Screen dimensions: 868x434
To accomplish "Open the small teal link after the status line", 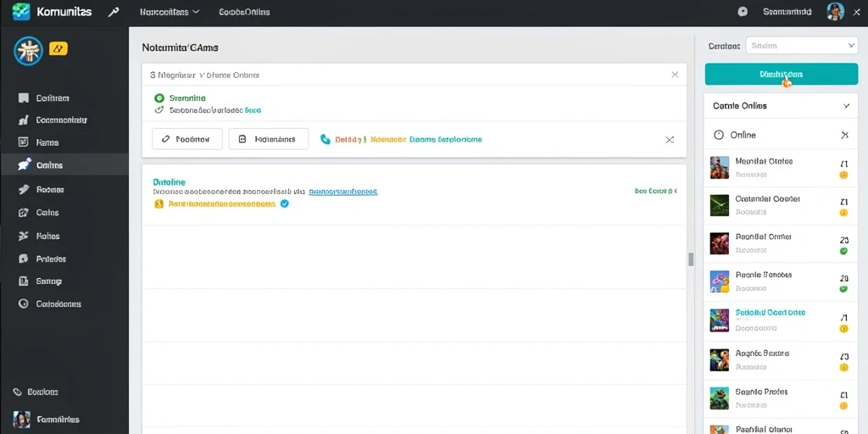I will (253, 110).
